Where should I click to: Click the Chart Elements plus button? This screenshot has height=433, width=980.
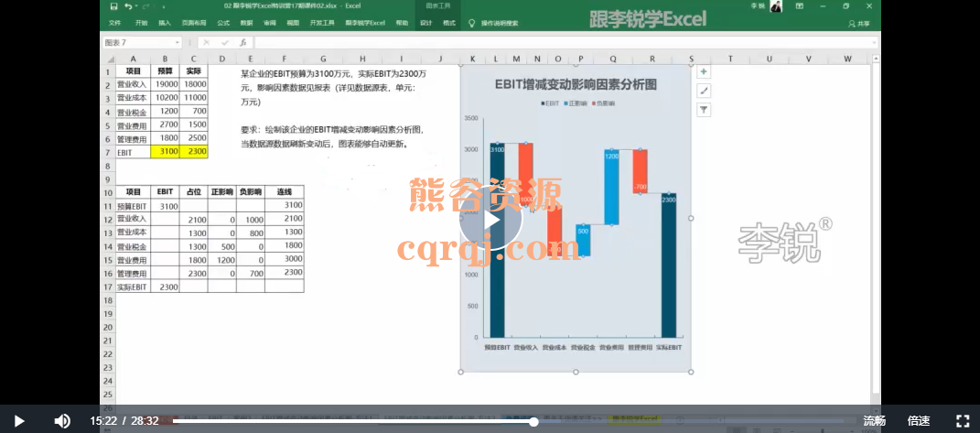[704, 72]
